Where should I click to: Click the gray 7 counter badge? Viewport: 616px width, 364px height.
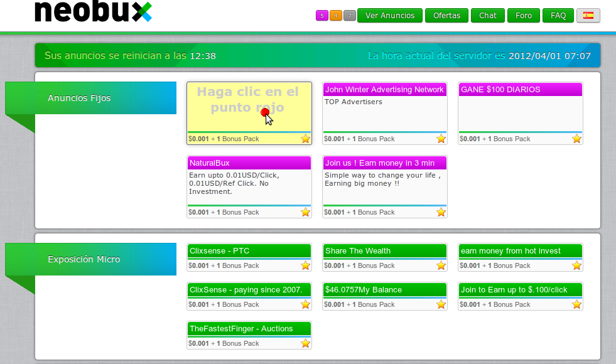pos(349,16)
